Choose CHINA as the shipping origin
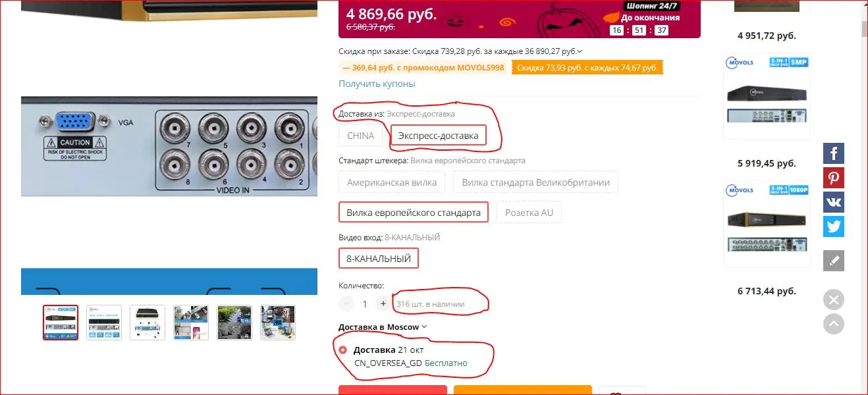This screenshot has height=395, width=868. coord(360,136)
